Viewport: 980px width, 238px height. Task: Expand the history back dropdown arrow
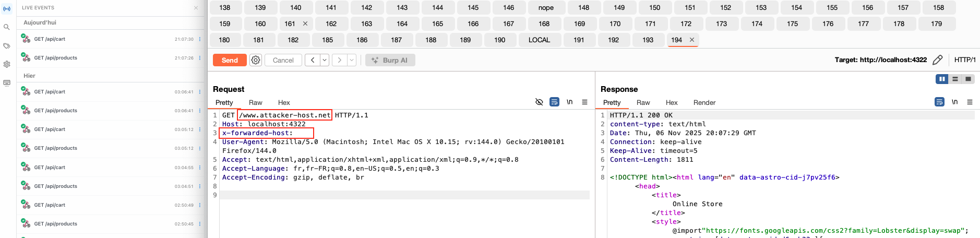[x=325, y=60]
